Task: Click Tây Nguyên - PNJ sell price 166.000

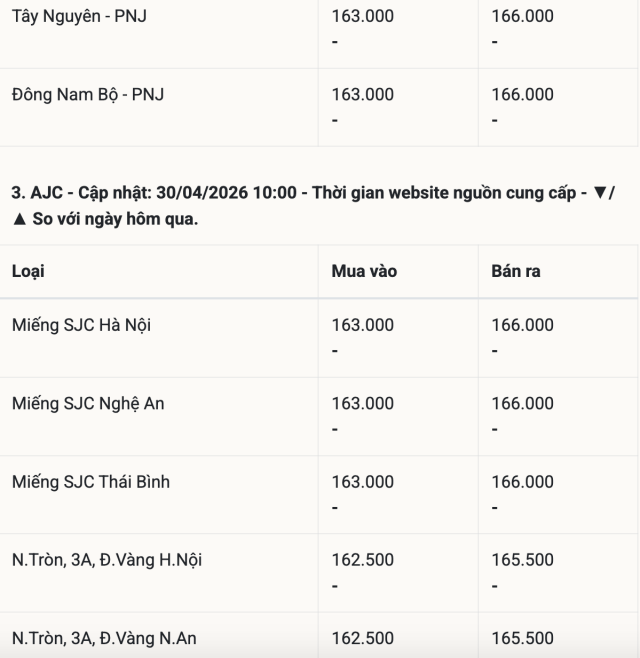Action: point(522,16)
